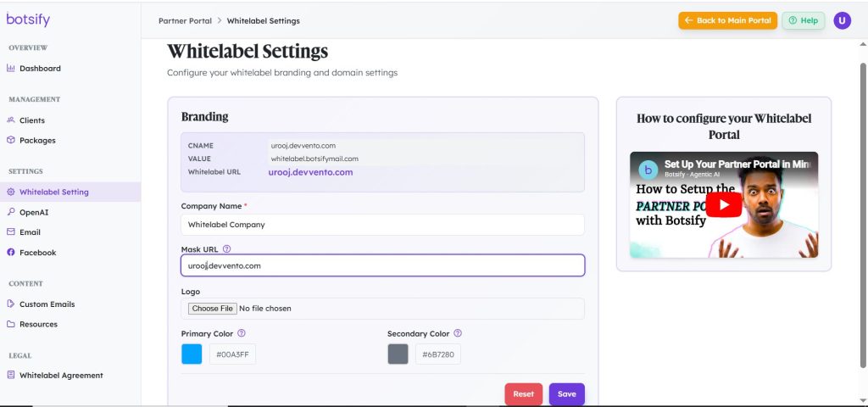
Task: Click the Clients people icon
Action: (x=10, y=120)
